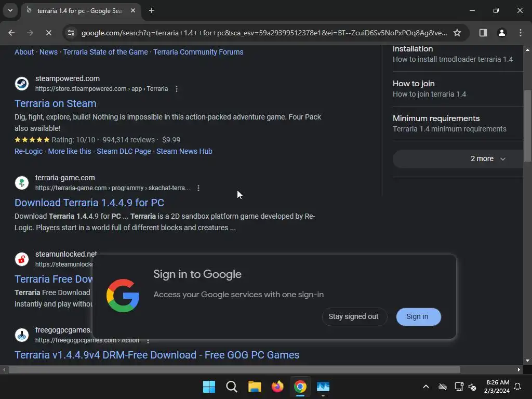This screenshot has height=399, width=532.
Task: Select the 'How to join' related topic
Action: pos(458,89)
